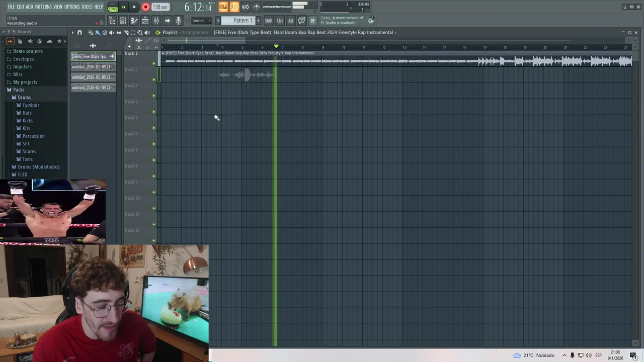
Task: Open the browser Sounds tab icon
Action: pyautogui.click(x=10, y=41)
